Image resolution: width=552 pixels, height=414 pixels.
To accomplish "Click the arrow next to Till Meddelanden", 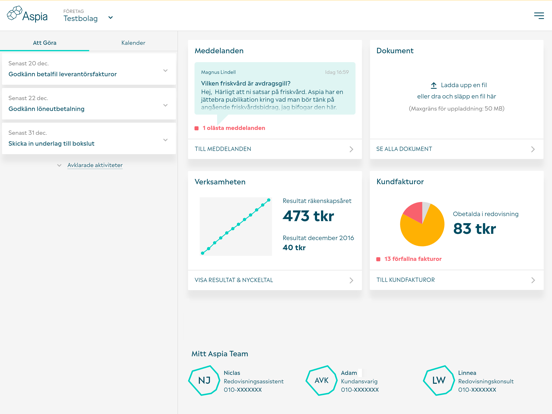I will [351, 149].
